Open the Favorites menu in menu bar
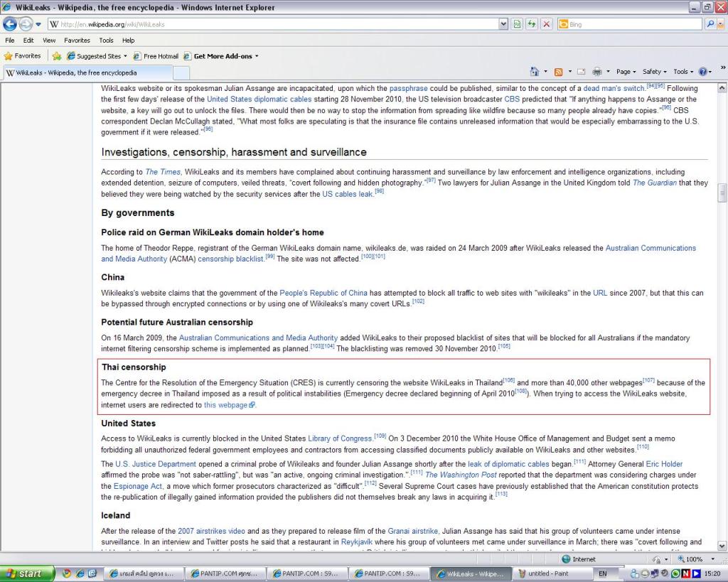728x582 pixels. pos(77,41)
